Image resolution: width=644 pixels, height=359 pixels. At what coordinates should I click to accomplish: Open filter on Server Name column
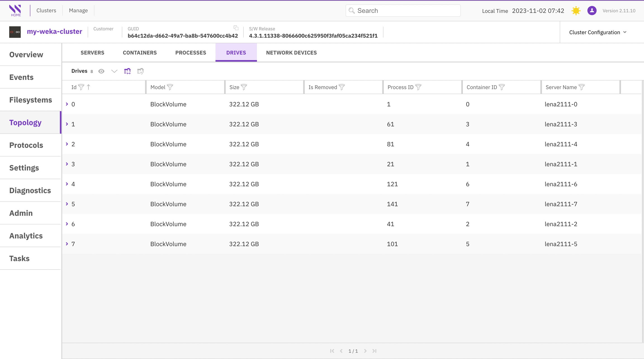coord(582,87)
